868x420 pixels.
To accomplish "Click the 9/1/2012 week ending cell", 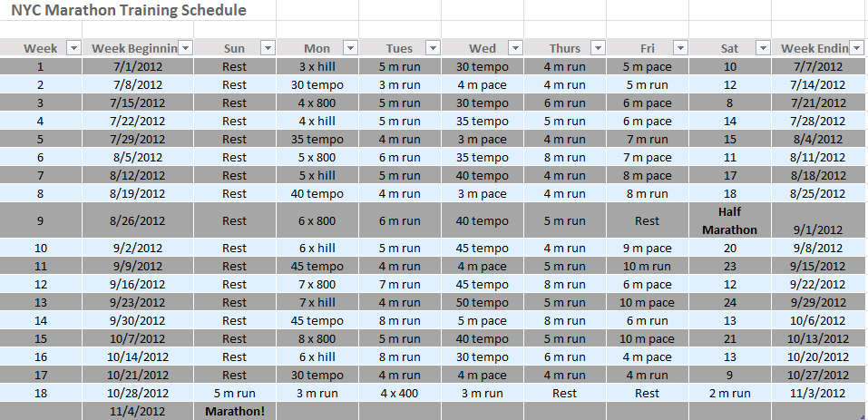I will 819,230.
